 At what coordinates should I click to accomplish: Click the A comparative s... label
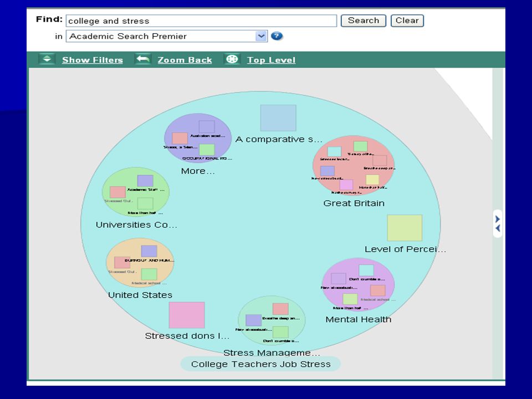point(279,140)
